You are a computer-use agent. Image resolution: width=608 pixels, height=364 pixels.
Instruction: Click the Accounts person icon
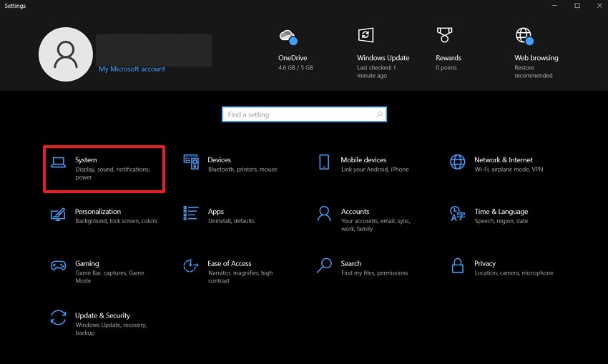pos(324,214)
